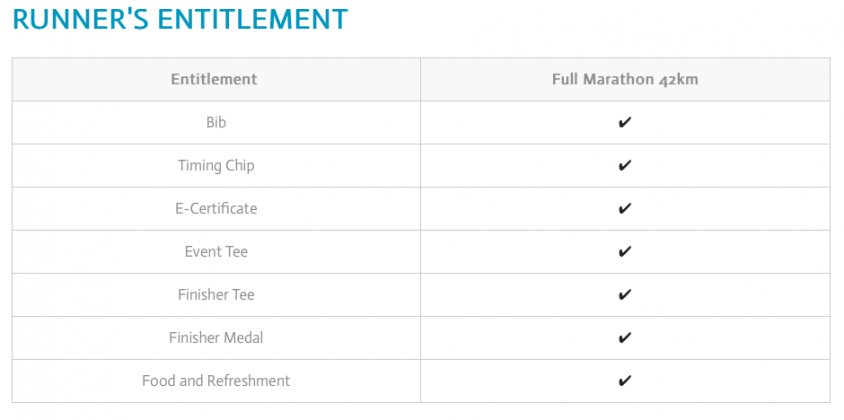The height and width of the screenshot is (420, 844).
Task: Click the word RUNNER'S in the title
Action: click(82, 19)
